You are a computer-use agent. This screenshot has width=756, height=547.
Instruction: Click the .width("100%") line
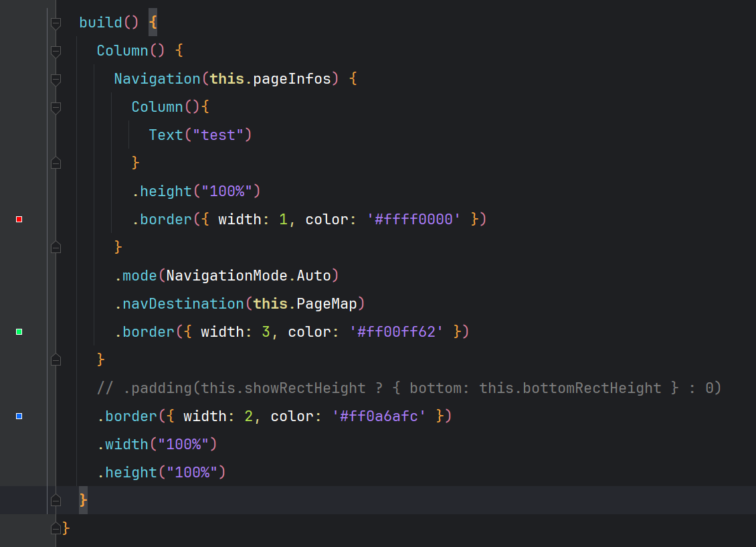[157, 445]
